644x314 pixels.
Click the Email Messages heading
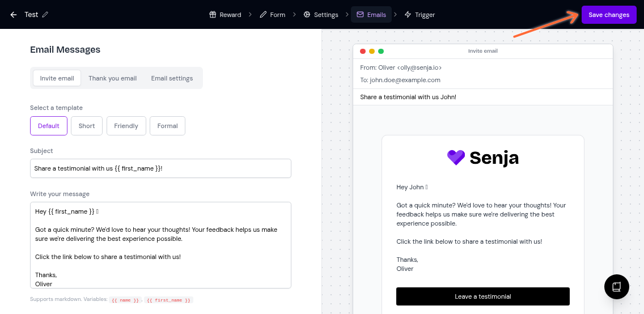(65, 50)
